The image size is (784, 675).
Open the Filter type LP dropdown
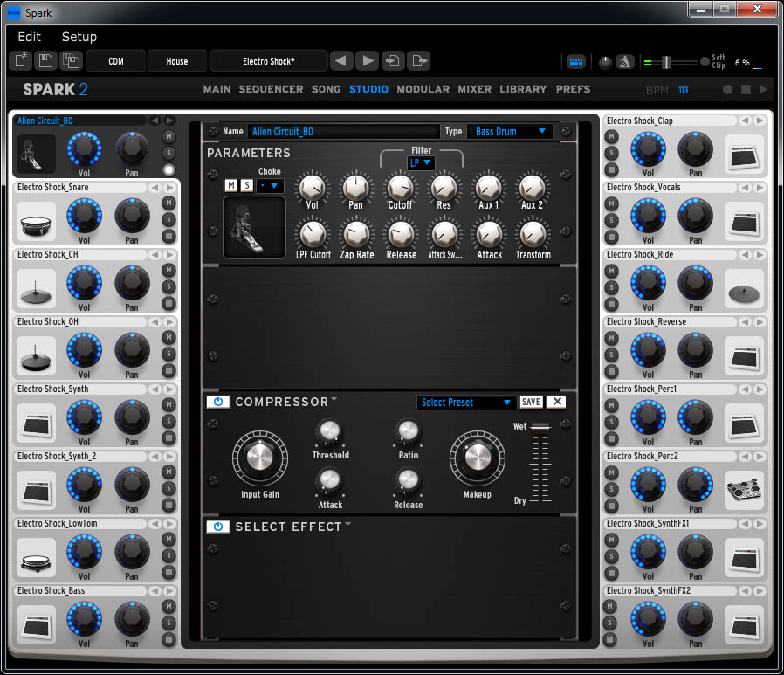tap(421, 163)
